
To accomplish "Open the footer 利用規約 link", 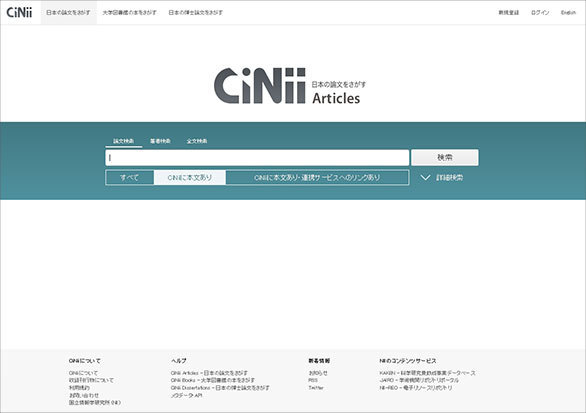I will [x=79, y=388].
